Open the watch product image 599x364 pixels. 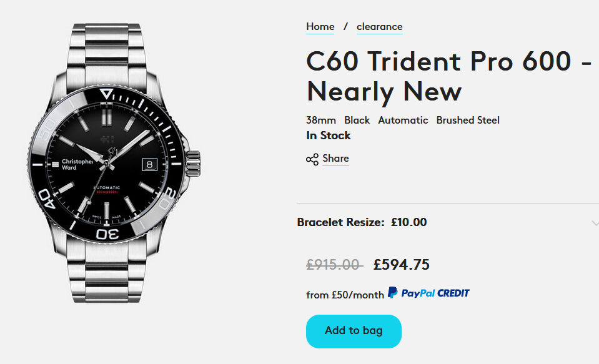click(112, 164)
